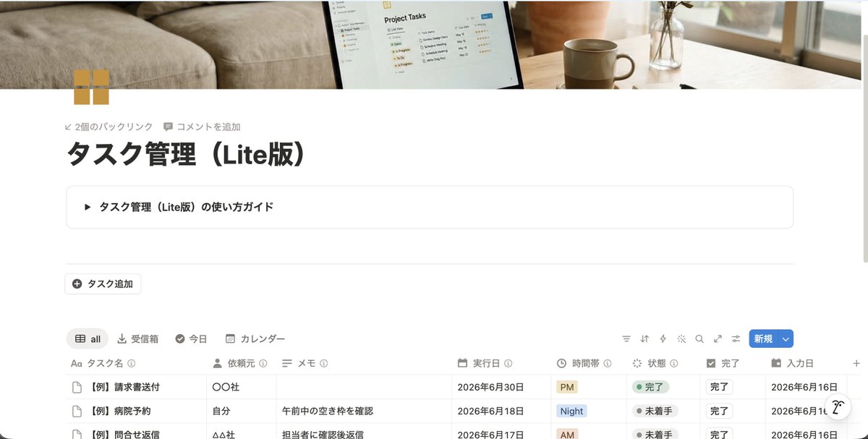Click 自分 cell in 依頼元 column
The height and width of the screenshot is (439, 868).
click(242, 411)
